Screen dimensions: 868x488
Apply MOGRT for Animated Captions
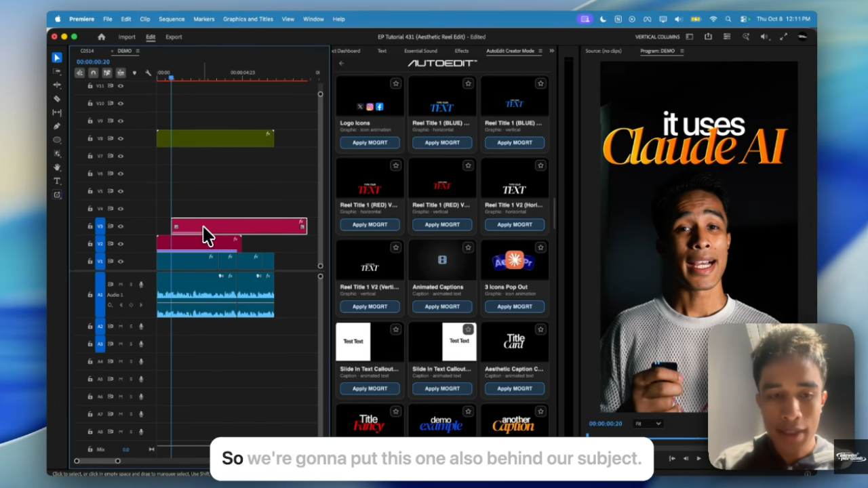pyautogui.click(x=442, y=306)
